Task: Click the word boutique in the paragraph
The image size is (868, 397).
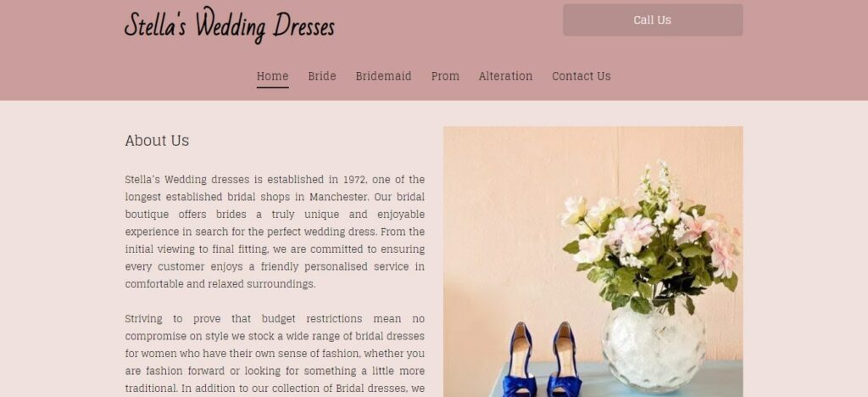Action: (147, 215)
